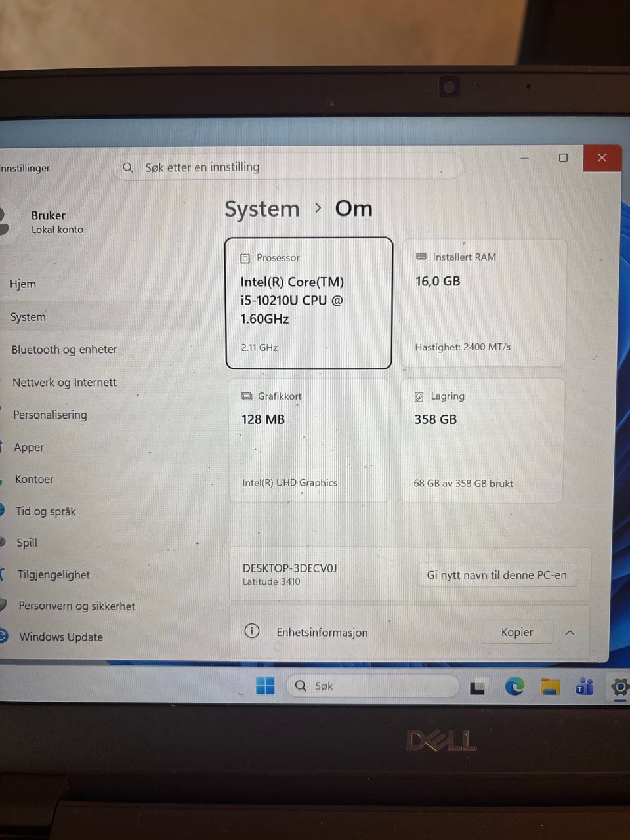630x840 pixels.
Task: Open Apper settings
Action: tap(29, 448)
